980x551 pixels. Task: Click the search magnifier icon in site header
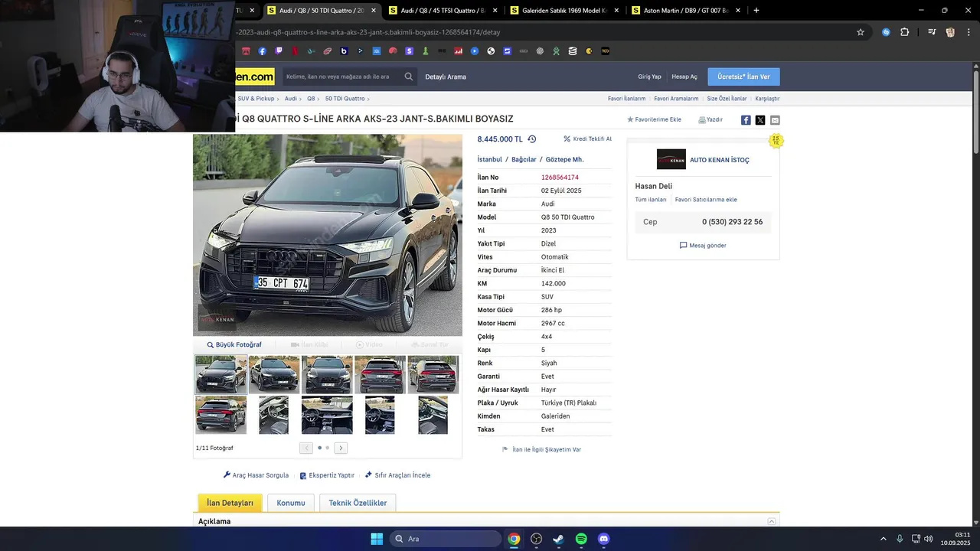tap(409, 77)
